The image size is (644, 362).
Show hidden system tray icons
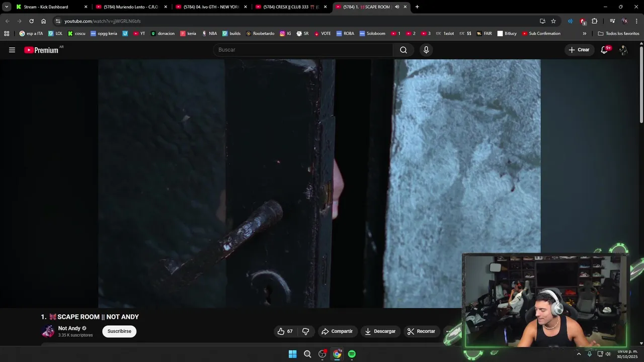579,354
